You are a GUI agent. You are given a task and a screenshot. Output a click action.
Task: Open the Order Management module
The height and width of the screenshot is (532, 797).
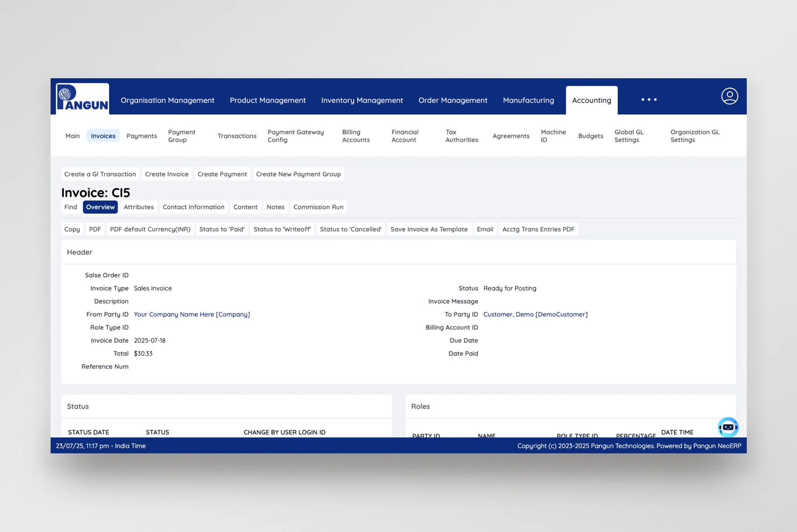pyautogui.click(x=453, y=100)
